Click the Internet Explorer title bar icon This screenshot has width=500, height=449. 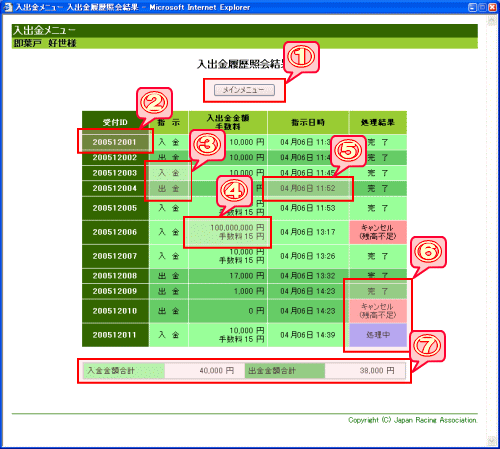pyautogui.click(x=7, y=7)
